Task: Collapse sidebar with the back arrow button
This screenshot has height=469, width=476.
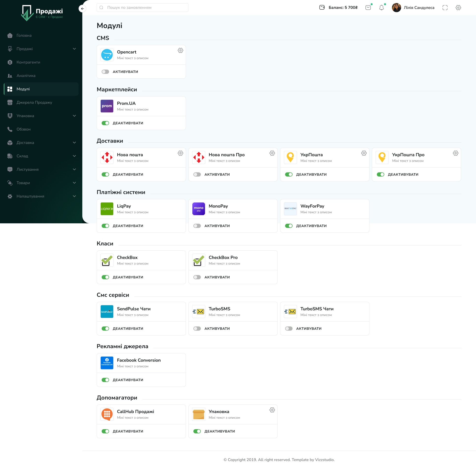Action: (83, 9)
